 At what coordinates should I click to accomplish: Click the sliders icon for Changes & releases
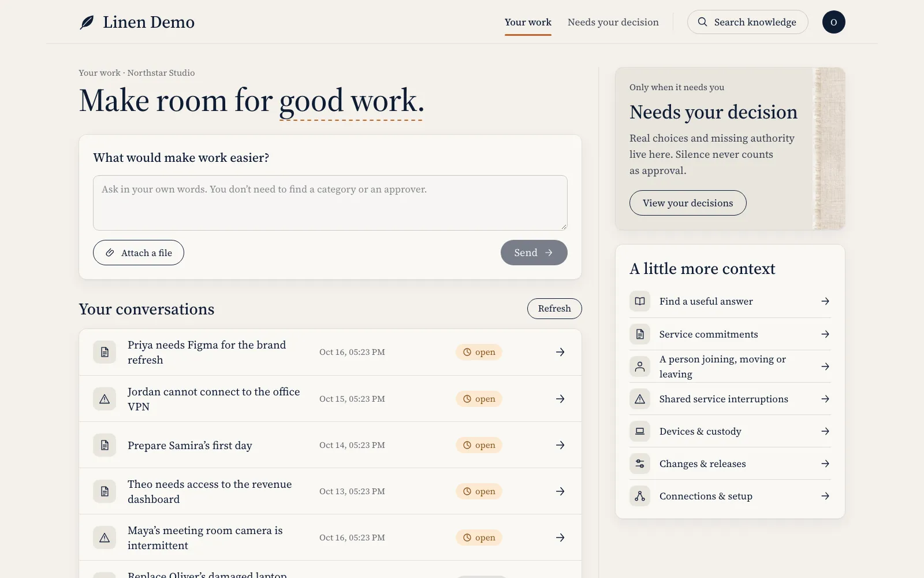640,464
